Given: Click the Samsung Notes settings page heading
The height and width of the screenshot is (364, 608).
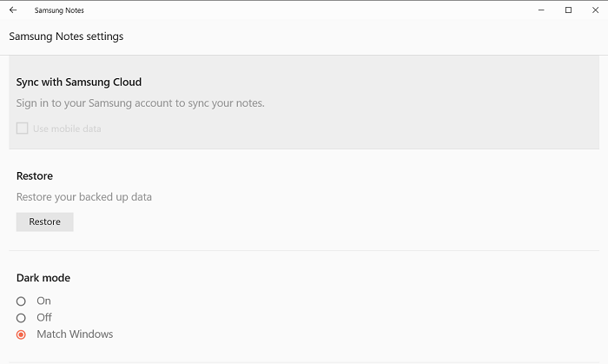Looking at the screenshot, I should [x=66, y=36].
